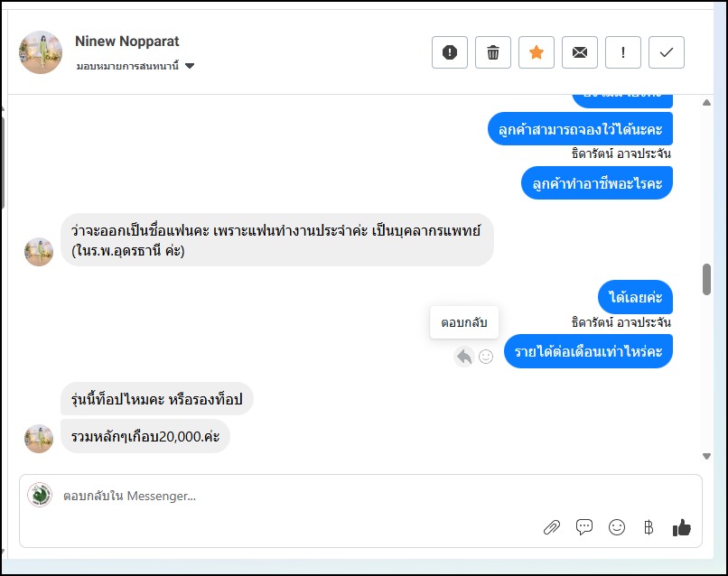728x576 pixels.
Task: Click Ninew Nopparat's header profile picture
Action: (x=41, y=52)
